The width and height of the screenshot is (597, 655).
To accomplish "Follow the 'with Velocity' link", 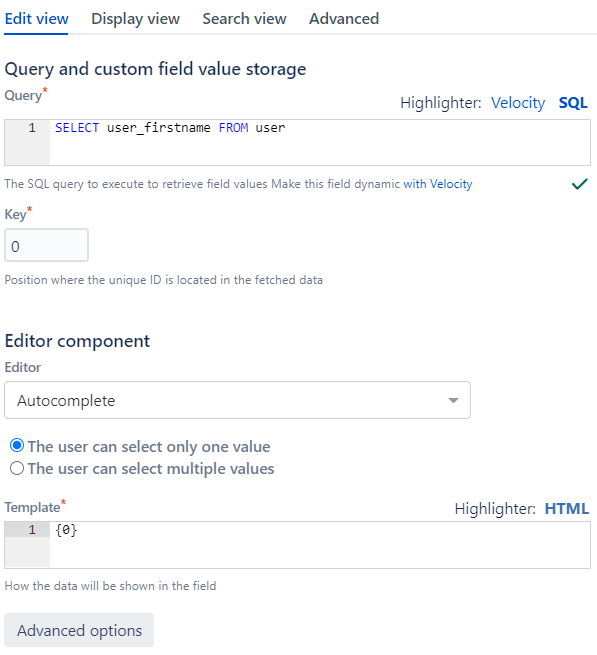I will pos(438,184).
